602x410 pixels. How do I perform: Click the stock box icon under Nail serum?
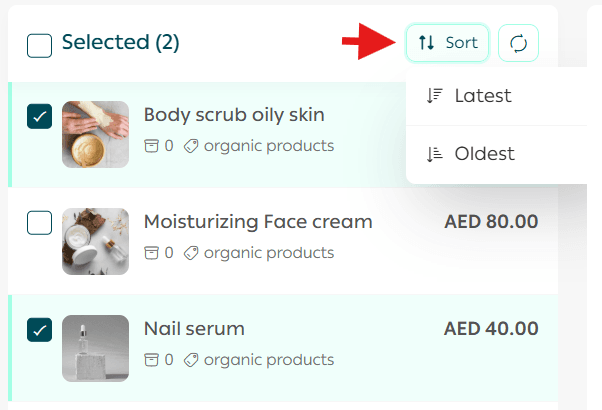point(151,360)
